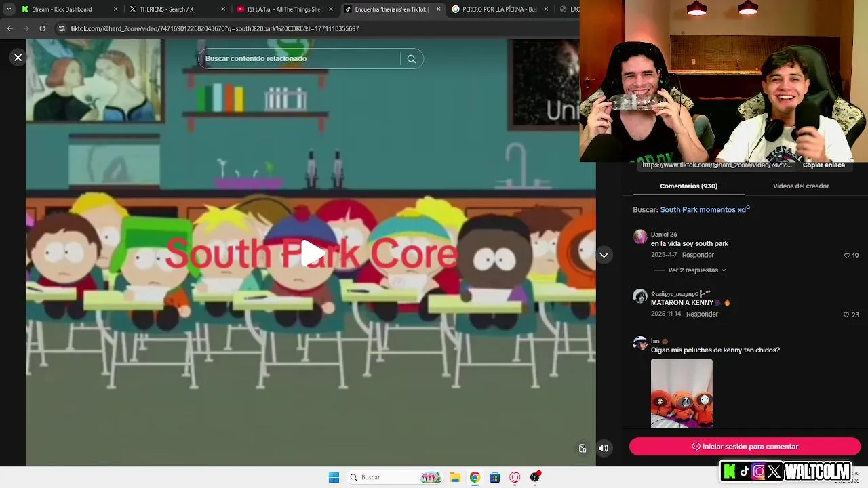
Task: Open OBS Studio from taskbar
Action: pyautogui.click(x=535, y=477)
